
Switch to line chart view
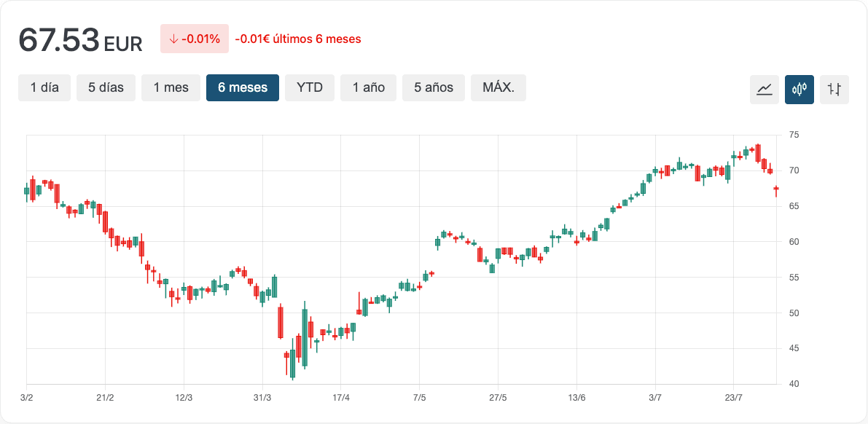765,90
